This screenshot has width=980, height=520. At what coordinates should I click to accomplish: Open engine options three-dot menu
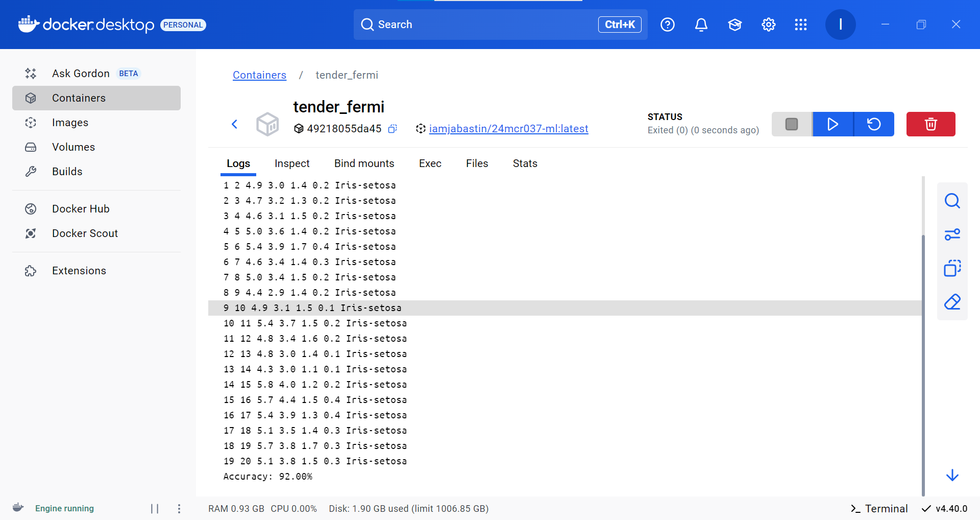point(179,509)
